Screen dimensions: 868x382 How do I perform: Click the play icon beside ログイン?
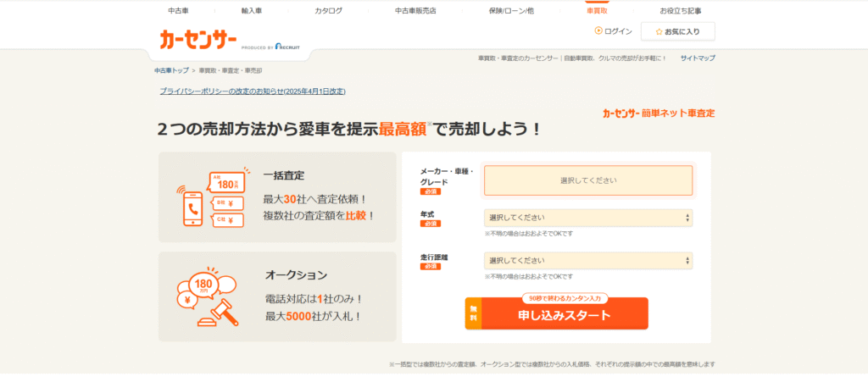point(598,31)
